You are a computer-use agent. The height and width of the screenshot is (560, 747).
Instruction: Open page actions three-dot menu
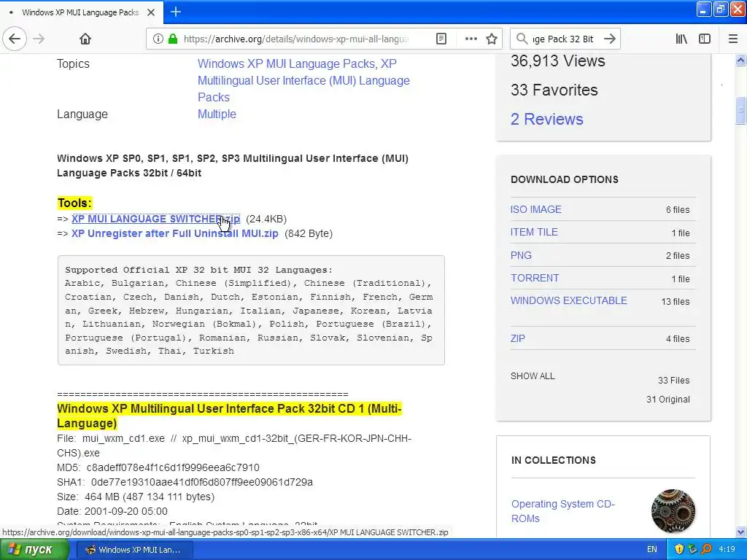pos(471,39)
